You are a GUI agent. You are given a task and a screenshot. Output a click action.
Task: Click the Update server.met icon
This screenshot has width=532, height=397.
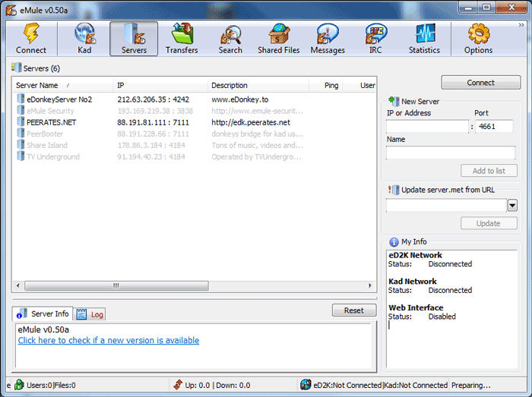point(394,190)
